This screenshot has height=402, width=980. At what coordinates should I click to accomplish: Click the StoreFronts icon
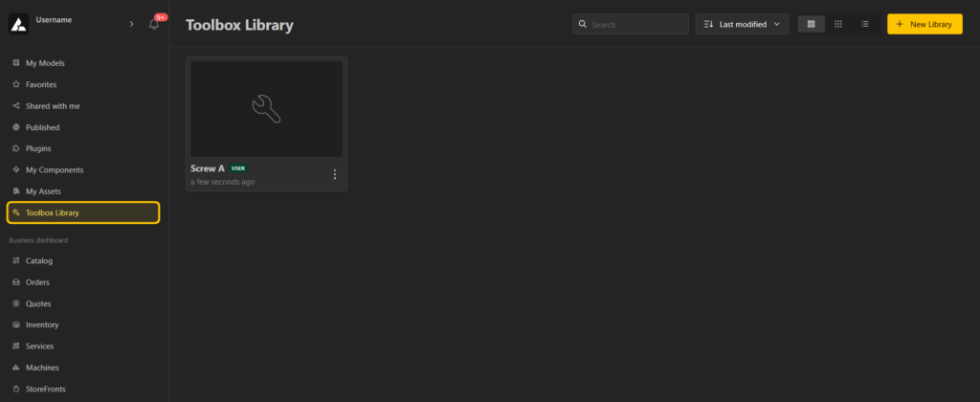[16, 389]
